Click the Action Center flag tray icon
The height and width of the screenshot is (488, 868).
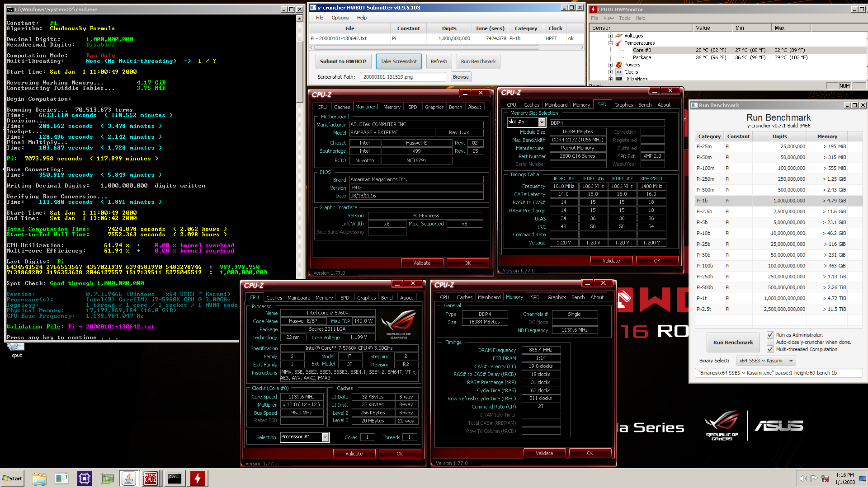(x=814, y=479)
